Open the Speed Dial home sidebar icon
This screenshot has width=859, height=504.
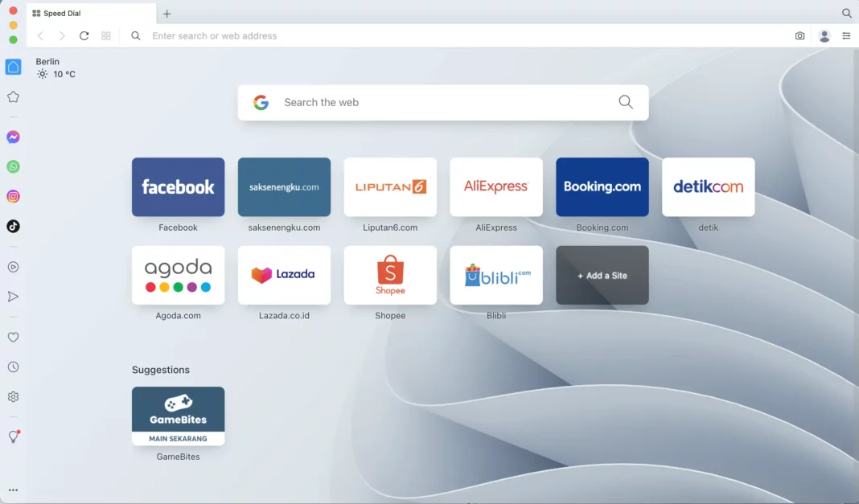(13, 67)
